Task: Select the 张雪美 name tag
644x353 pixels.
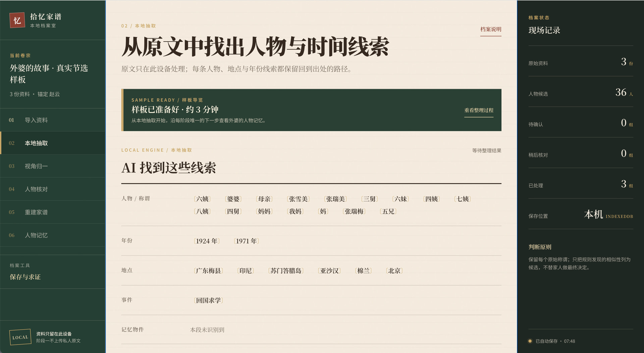Action: [298, 199]
